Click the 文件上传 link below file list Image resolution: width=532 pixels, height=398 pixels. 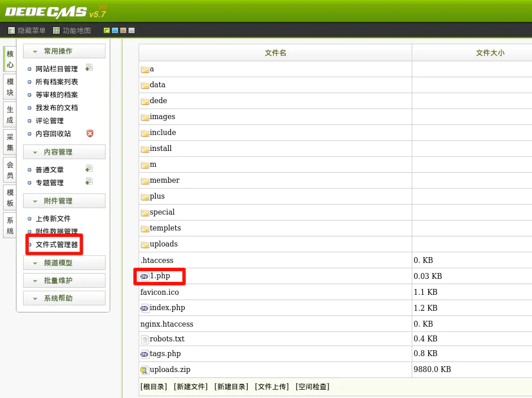[x=272, y=387]
